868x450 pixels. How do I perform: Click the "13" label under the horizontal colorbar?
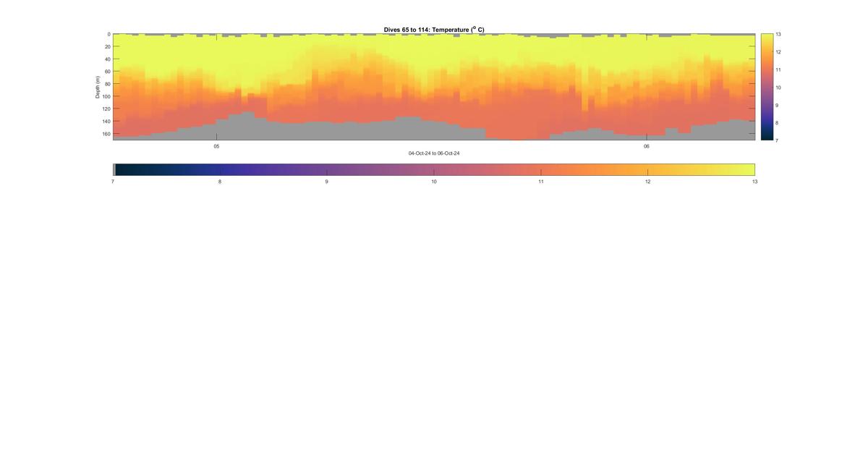click(754, 182)
